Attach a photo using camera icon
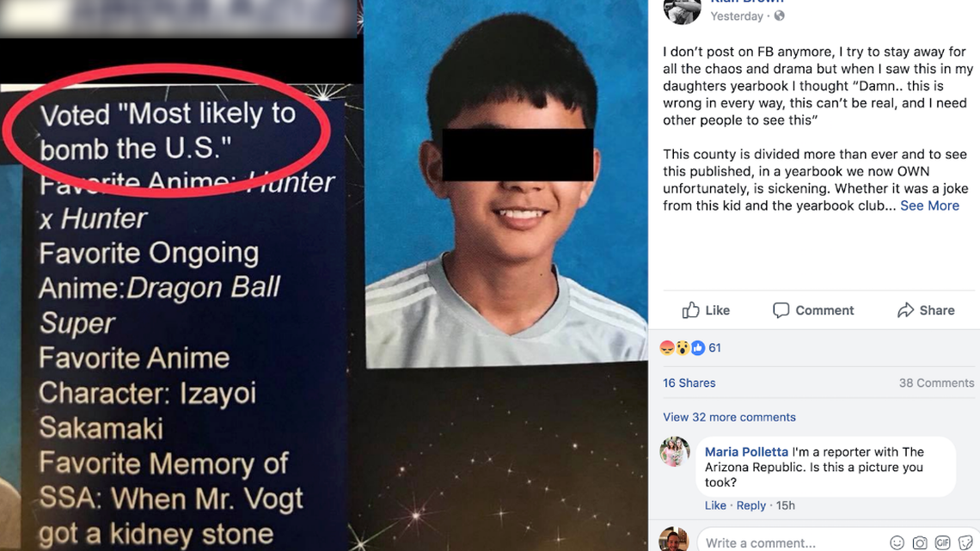The image size is (980, 551). [x=919, y=543]
